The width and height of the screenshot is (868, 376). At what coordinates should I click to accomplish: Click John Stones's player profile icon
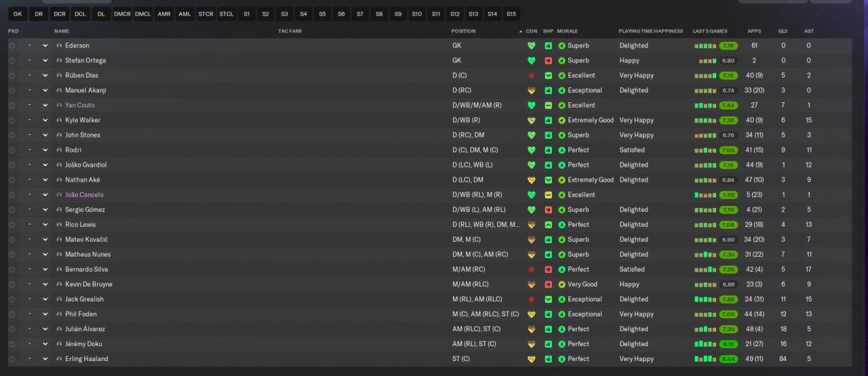point(59,135)
